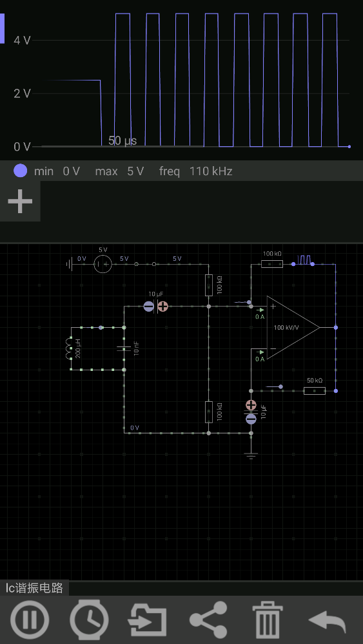The image size is (363, 644).
Task: Tap the square-wave scope probe marker
Action: (304, 260)
